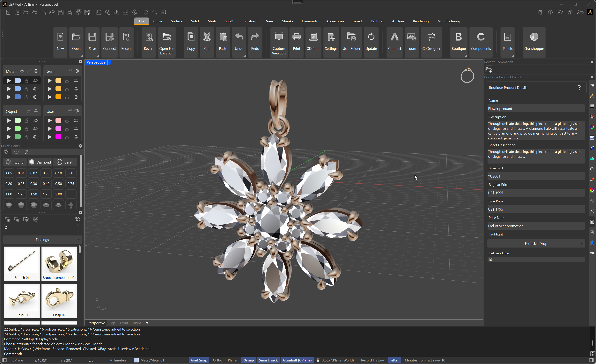
Task: Open the Carat unit selector
Action: [65, 162]
